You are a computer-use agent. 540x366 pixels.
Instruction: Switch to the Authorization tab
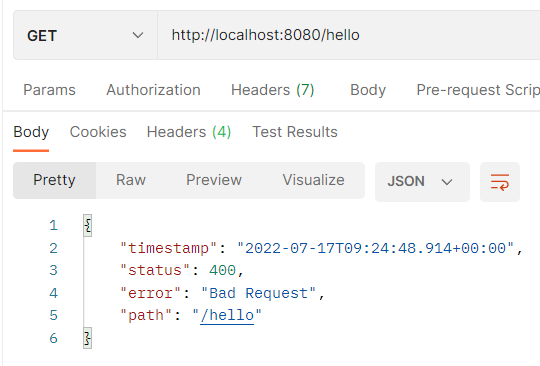[x=153, y=90]
